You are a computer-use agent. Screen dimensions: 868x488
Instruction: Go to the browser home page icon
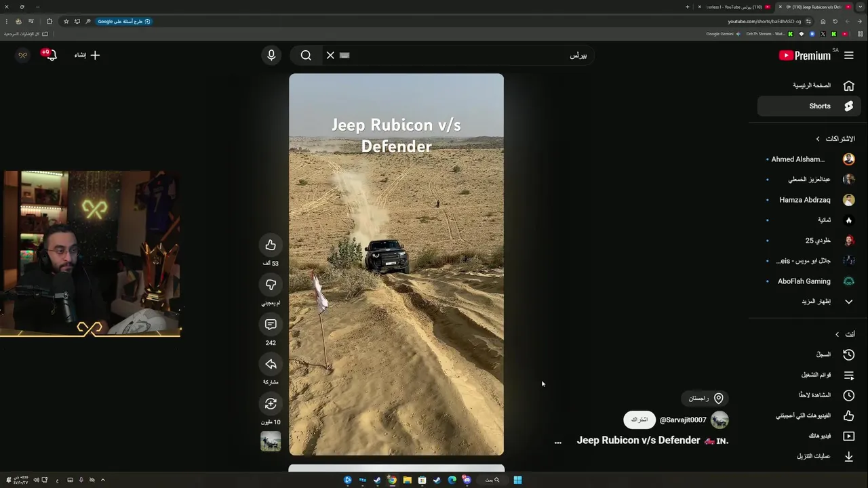pyautogui.click(x=823, y=22)
